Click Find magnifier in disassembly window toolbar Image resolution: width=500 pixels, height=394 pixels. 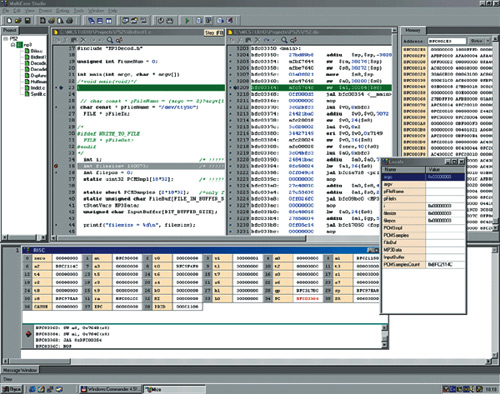(284, 40)
